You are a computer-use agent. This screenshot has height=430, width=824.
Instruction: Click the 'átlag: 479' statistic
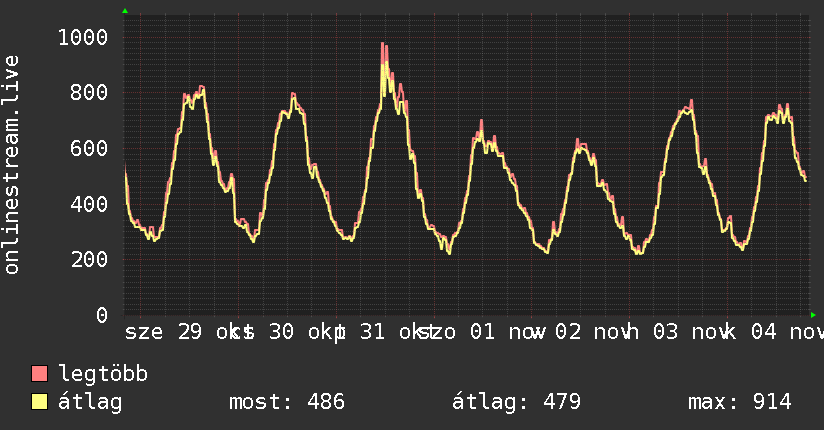(517, 402)
